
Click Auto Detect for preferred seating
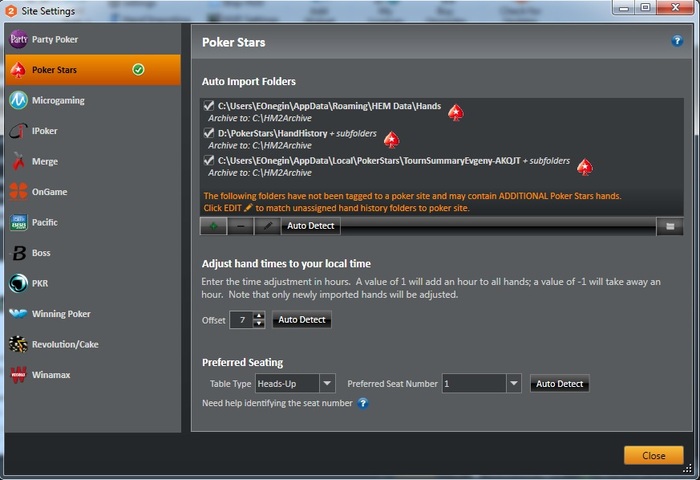tap(559, 384)
